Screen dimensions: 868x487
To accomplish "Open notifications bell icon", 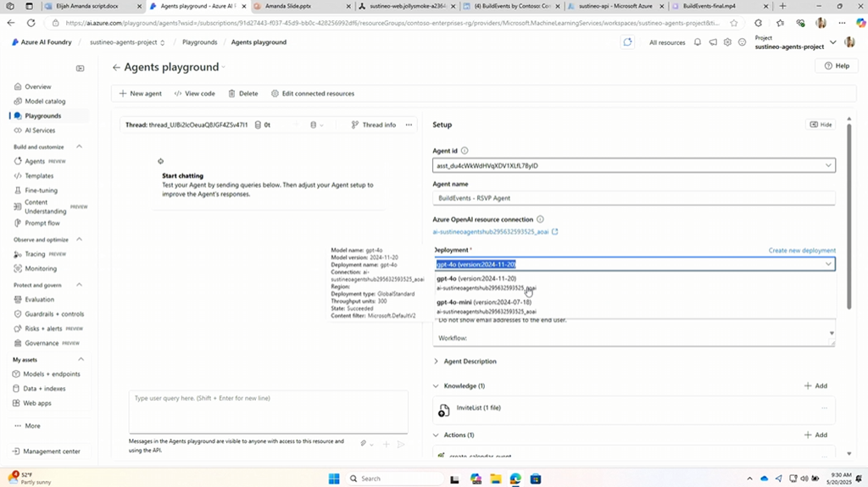I will click(698, 42).
